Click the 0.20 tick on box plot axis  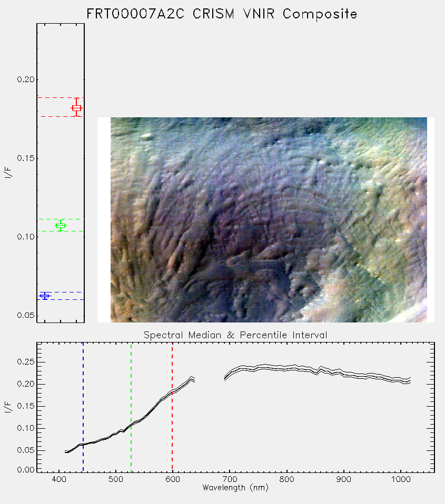tap(25, 79)
